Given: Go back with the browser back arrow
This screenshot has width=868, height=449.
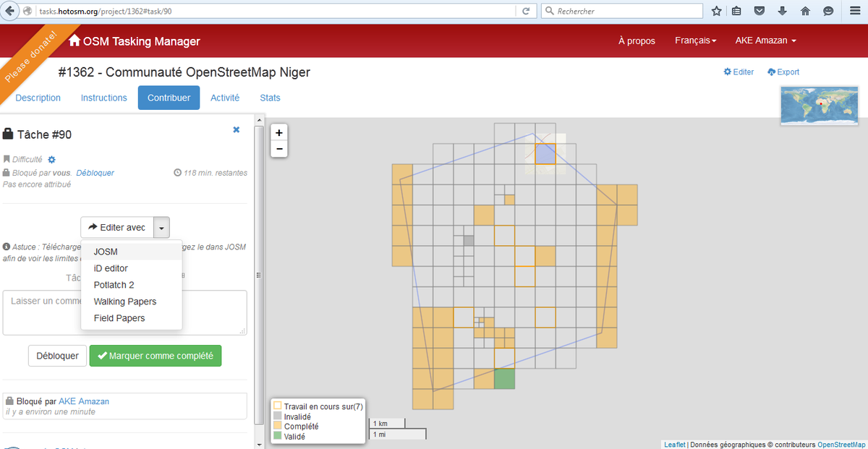Looking at the screenshot, I should (11, 11).
